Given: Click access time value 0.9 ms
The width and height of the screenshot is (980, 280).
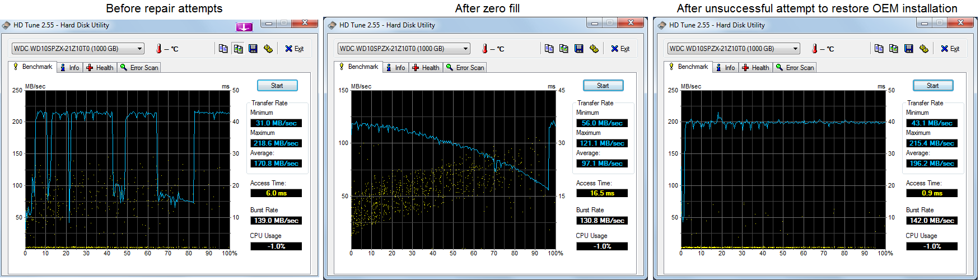Looking at the screenshot, I should [x=932, y=193].
